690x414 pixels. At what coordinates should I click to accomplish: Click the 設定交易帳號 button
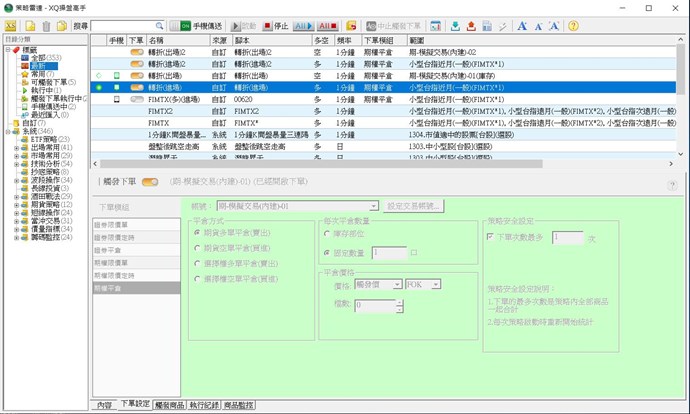pos(414,205)
